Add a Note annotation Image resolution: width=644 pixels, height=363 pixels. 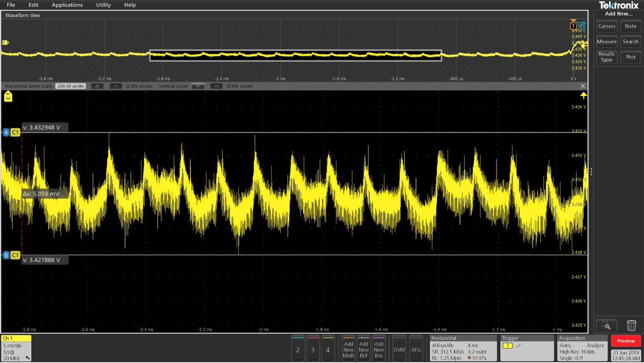(x=631, y=26)
